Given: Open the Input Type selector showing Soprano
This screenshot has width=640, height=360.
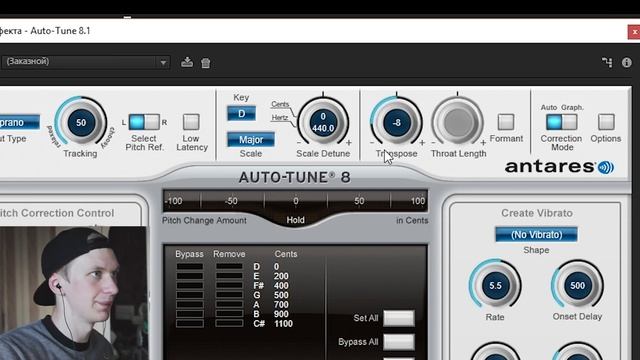Looking at the screenshot, I should 20,122.
